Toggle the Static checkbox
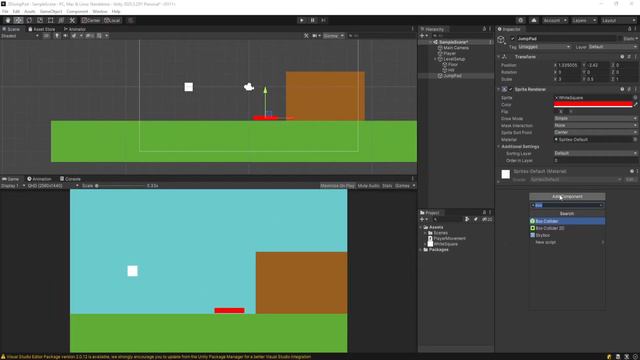 (x=620, y=39)
